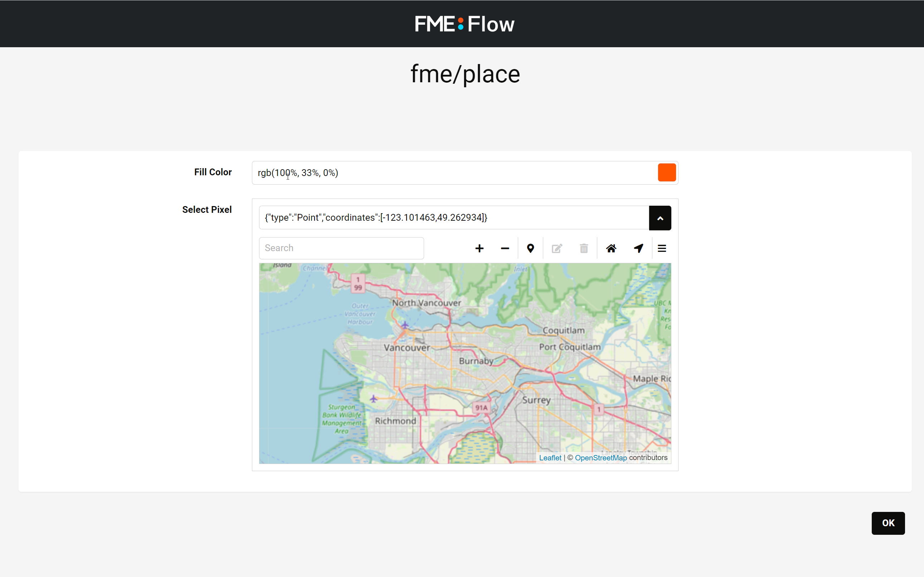Reset map to home extent

point(611,248)
